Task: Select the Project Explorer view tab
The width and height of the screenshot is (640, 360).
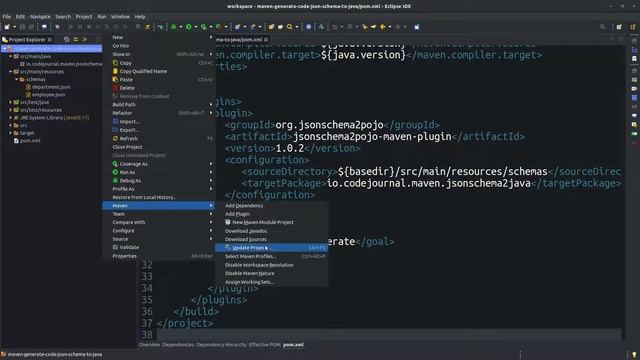Action: point(27,40)
